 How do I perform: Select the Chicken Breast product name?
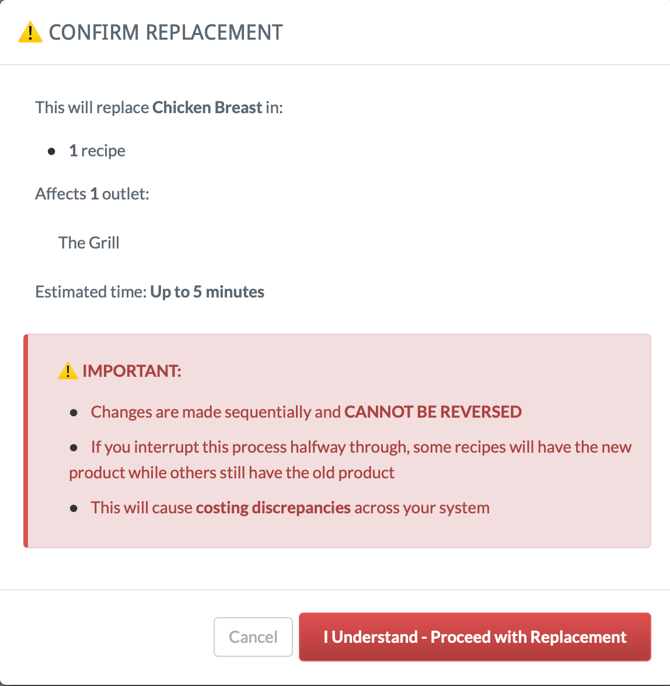[207, 107]
